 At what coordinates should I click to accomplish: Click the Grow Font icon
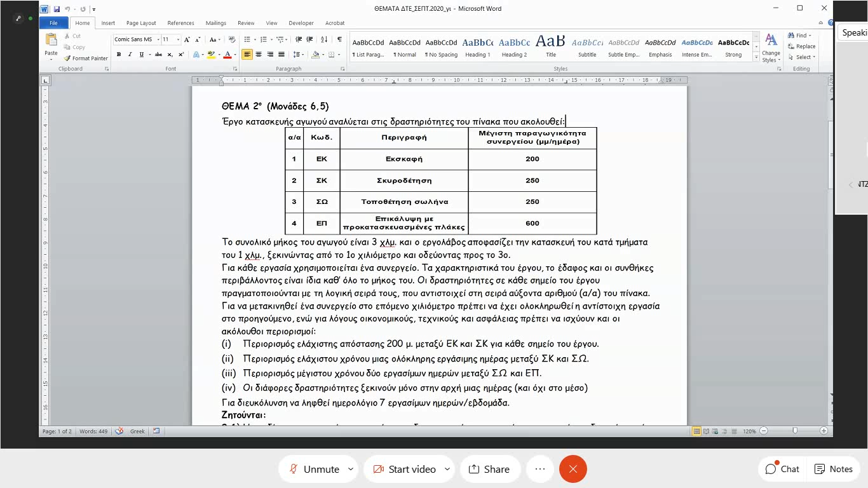(187, 39)
